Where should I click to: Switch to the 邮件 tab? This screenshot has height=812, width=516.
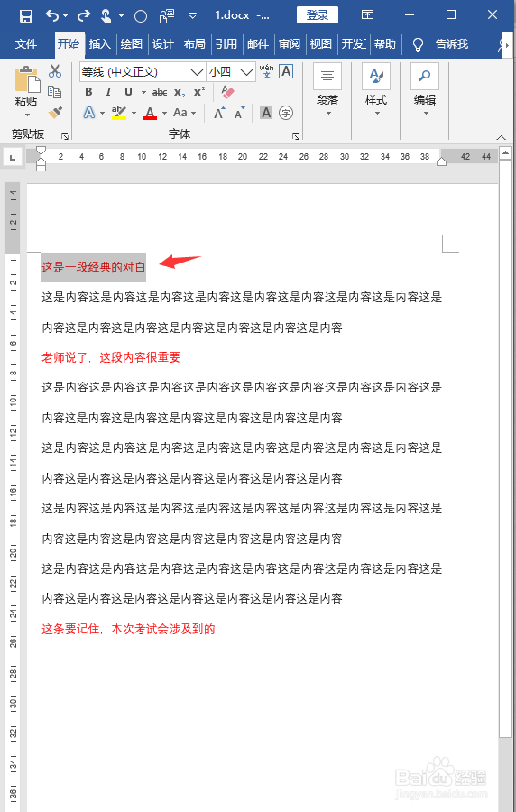tap(258, 44)
